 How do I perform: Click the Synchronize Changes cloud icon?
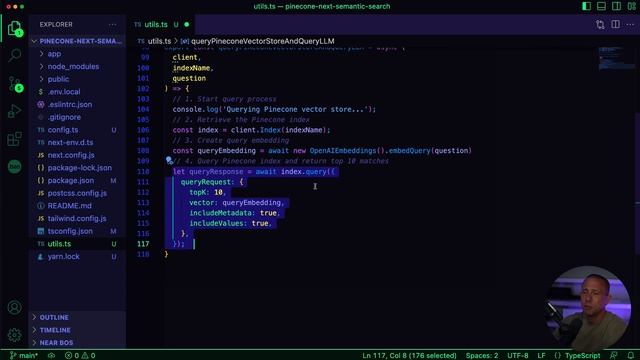51,356
